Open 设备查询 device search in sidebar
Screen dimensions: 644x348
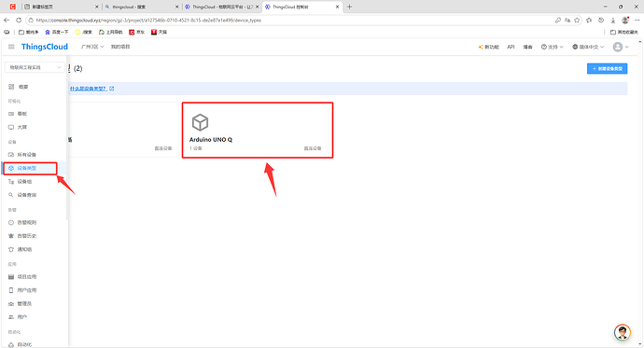coord(22,195)
